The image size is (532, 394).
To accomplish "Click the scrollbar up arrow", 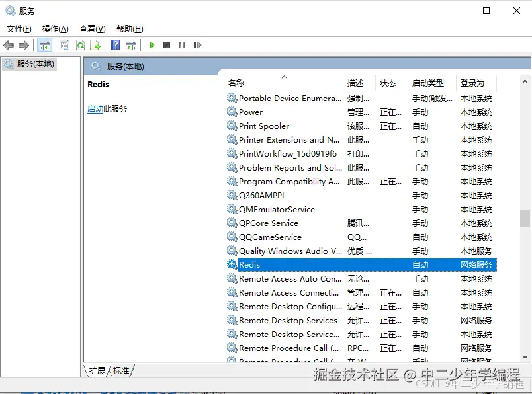I will click(x=525, y=81).
